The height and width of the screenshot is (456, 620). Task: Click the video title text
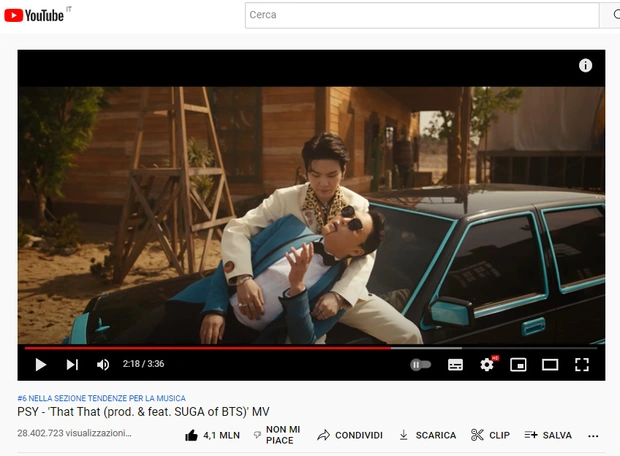143,412
